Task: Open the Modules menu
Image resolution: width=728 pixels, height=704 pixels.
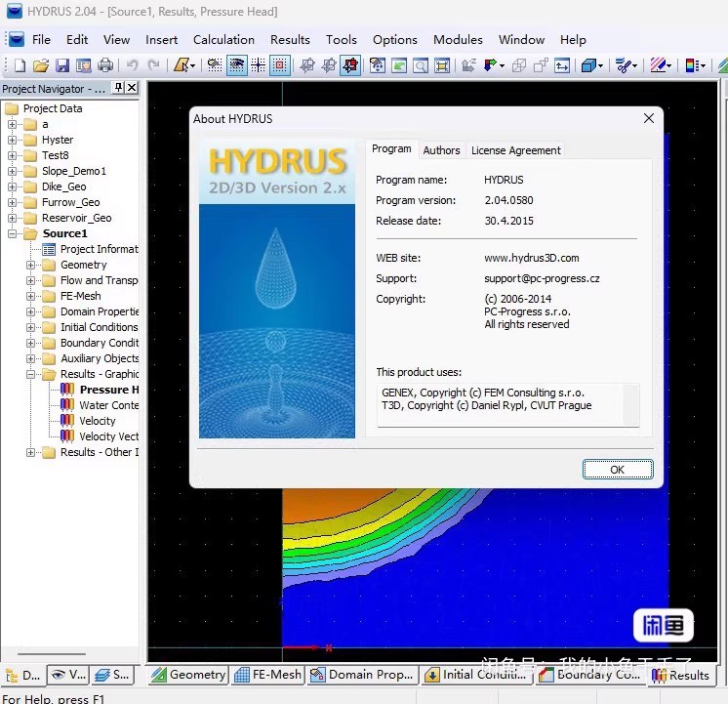Action: 458,40
